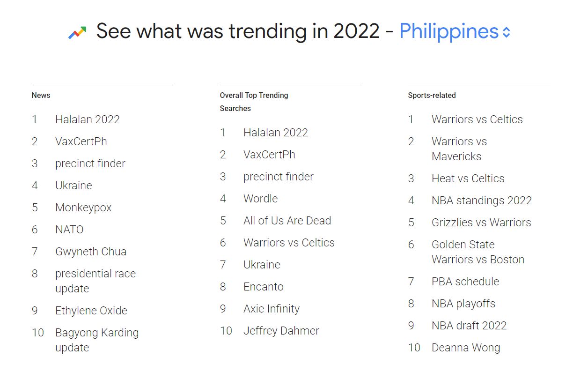
Task: Click All of Us Are Dead
Action: (287, 221)
